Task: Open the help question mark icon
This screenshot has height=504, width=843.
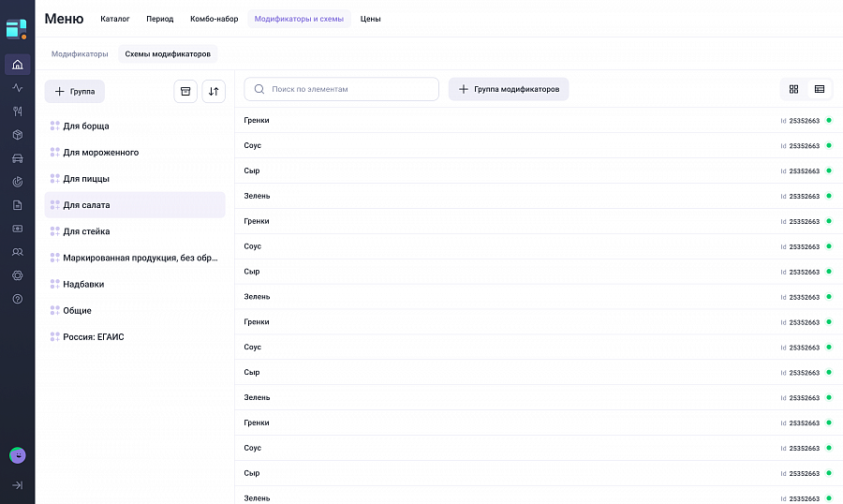Action: [x=17, y=299]
